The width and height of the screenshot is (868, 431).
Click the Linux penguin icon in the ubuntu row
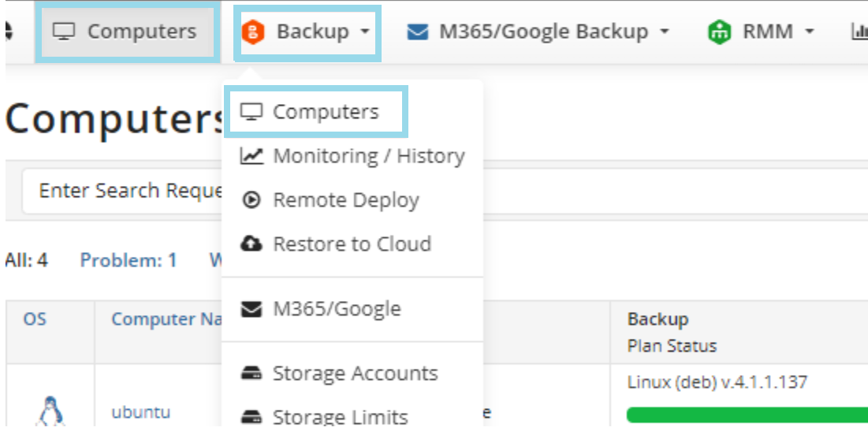point(49,411)
